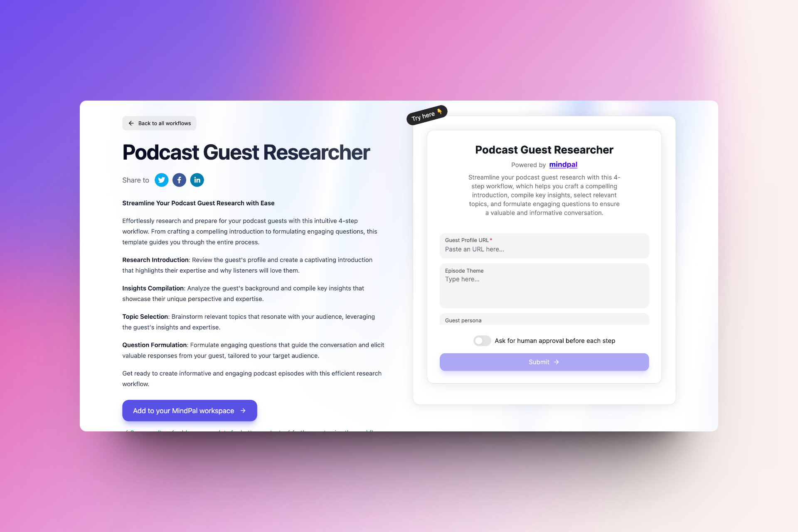Expand Guest Profile URL field

[544, 249]
